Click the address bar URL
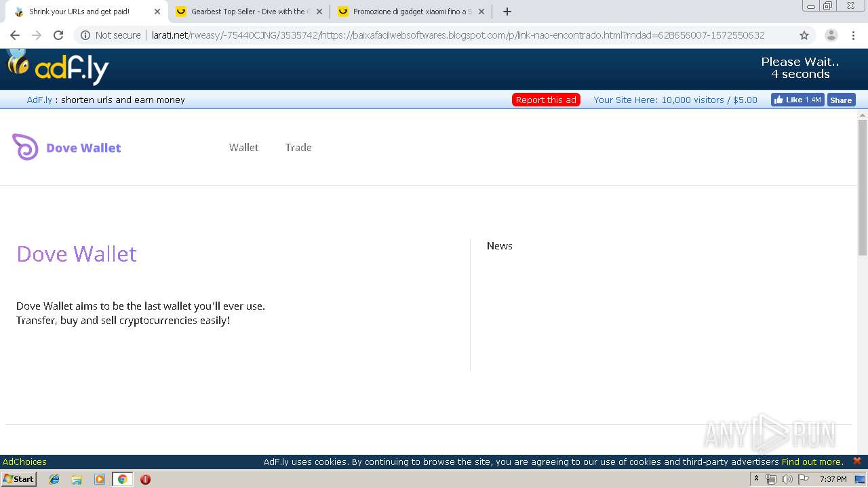Viewport: 868px width, 488px height. 458,35
